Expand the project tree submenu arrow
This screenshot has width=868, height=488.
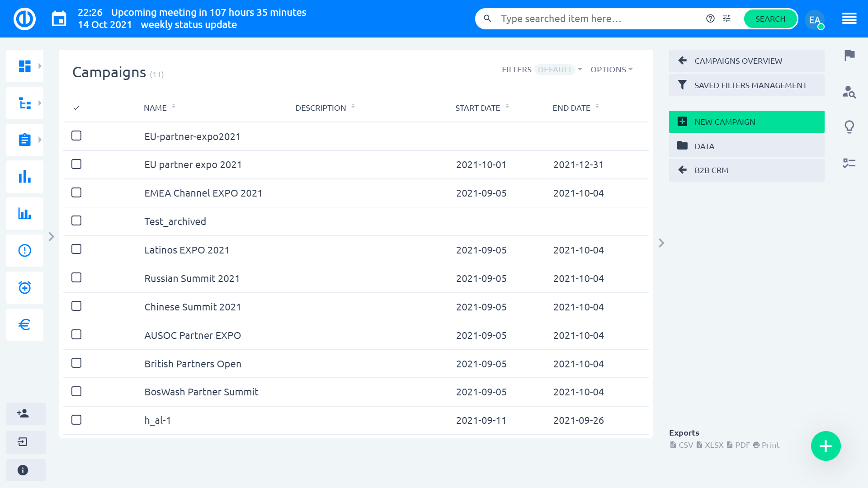[40, 103]
